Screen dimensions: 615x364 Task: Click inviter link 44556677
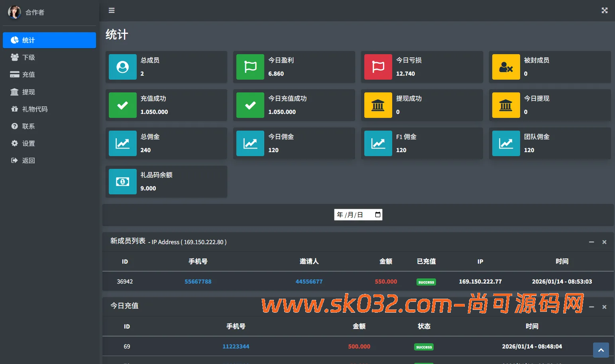[x=309, y=282]
